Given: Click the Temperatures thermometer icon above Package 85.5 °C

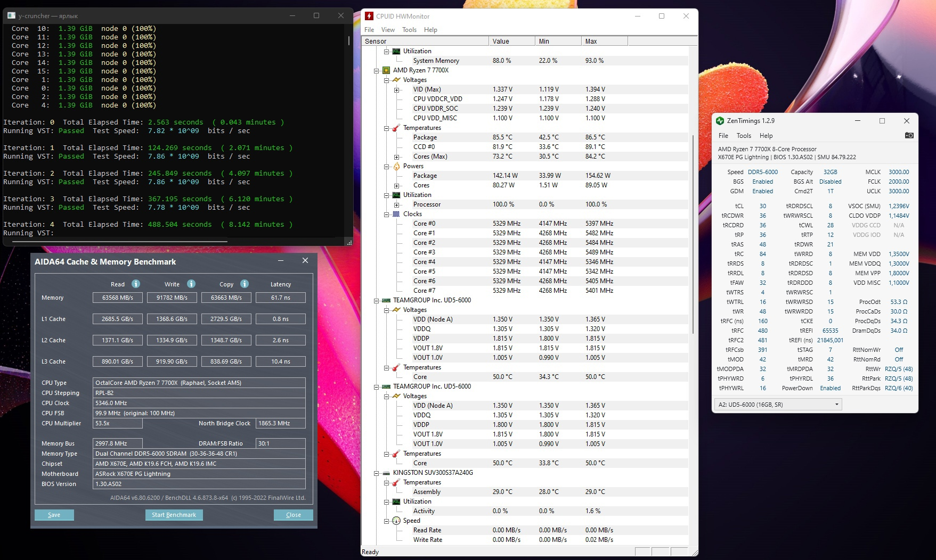Looking at the screenshot, I should pyautogui.click(x=396, y=128).
